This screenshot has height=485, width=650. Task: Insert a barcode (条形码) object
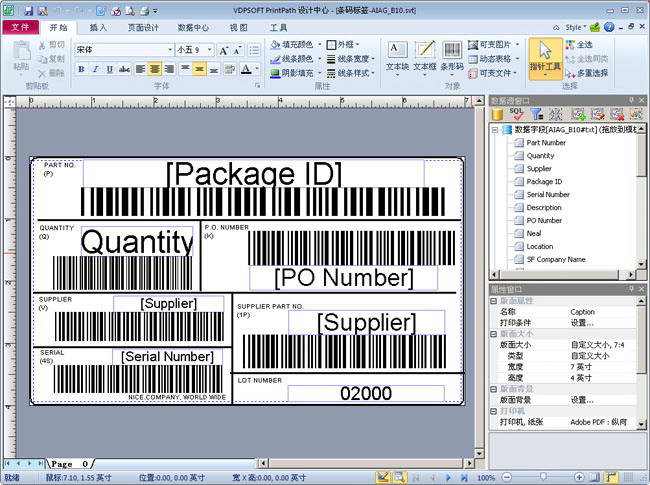pos(451,56)
